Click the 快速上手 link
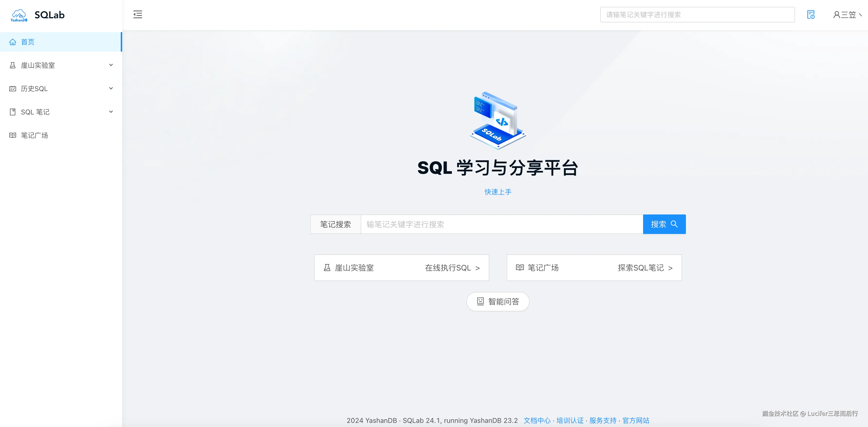 498,192
